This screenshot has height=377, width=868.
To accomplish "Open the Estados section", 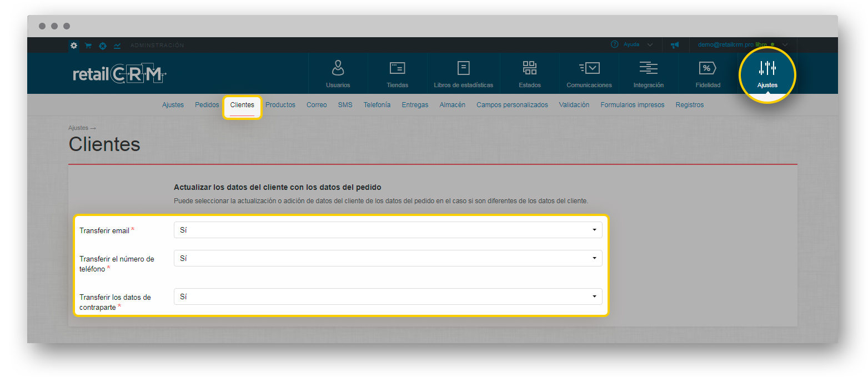I will [530, 74].
